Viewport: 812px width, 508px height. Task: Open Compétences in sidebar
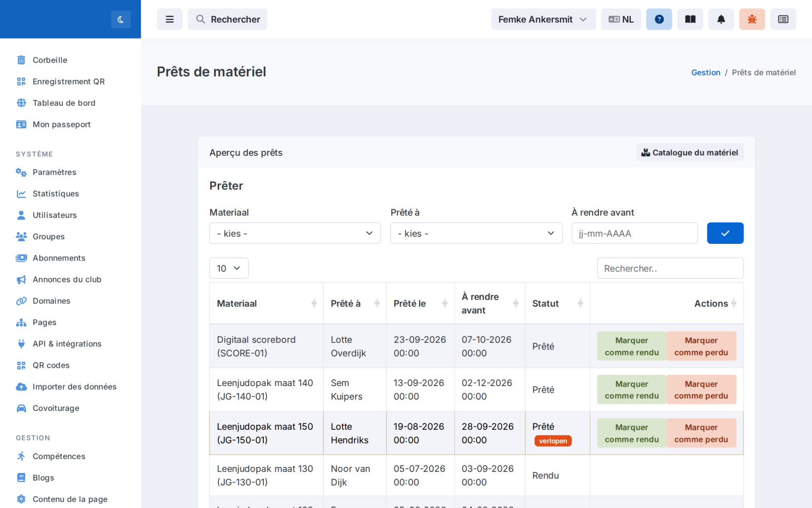click(x=59, y=456)
